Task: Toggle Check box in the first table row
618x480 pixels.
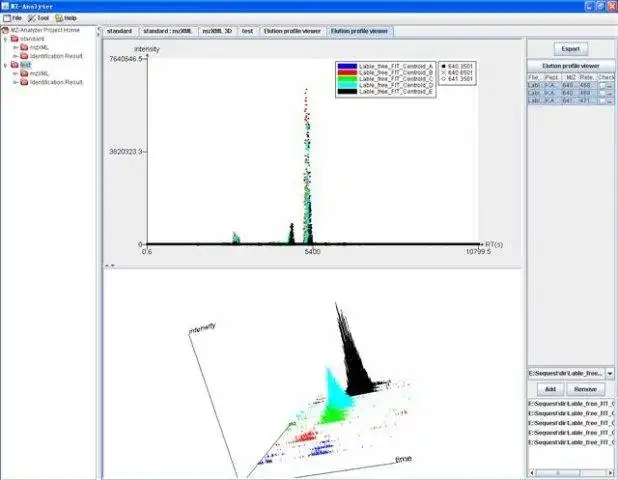Action: click(x=602, y=85)
